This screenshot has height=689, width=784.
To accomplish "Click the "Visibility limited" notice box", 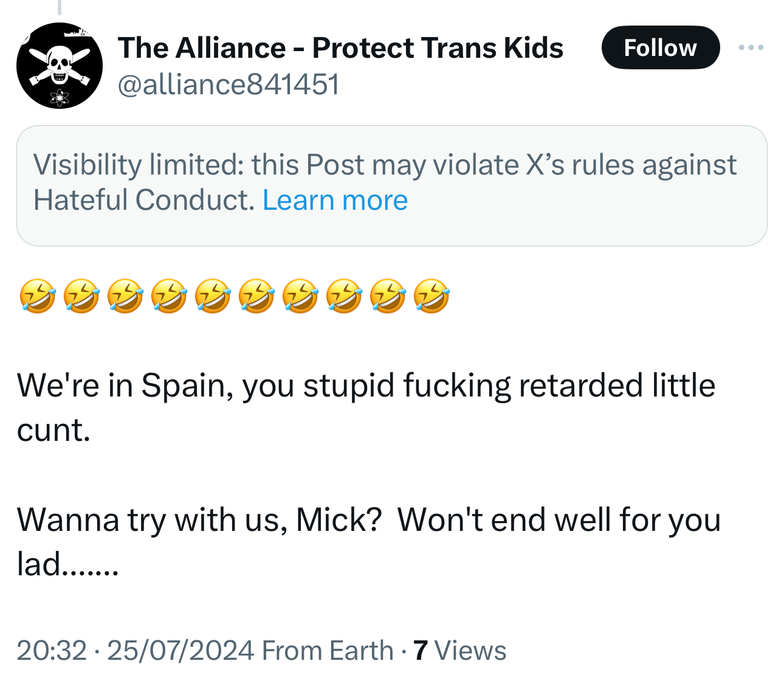I will tap(391, 185).
